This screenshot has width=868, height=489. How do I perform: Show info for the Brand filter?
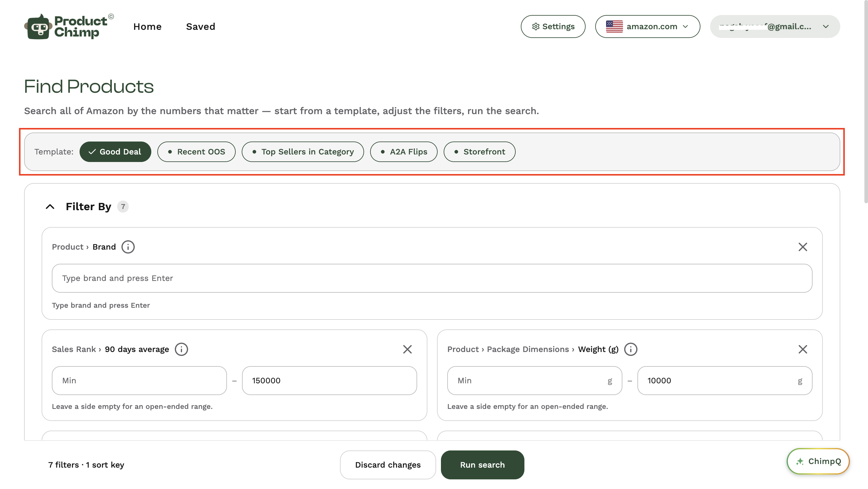[x=128, y=247]
